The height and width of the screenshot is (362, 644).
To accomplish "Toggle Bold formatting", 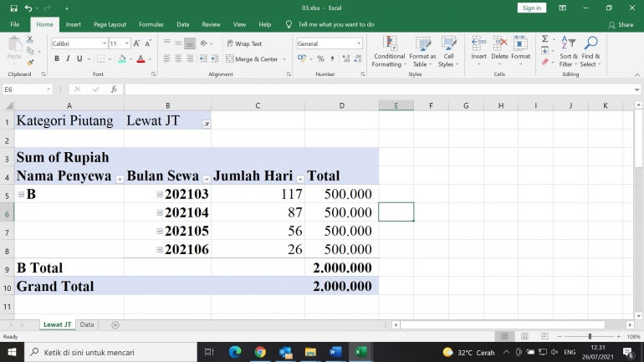I will [x=57, y=59].
